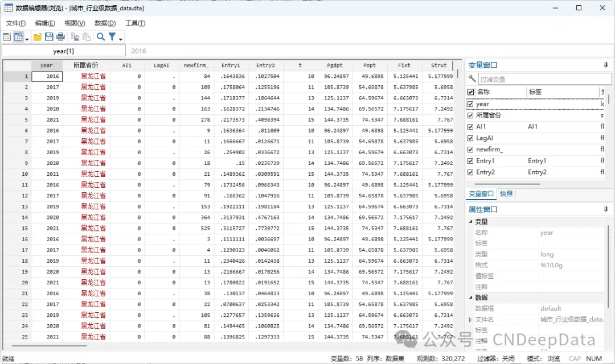
Task: Uncheck the Entry1 variable checkbox
Action: pos(471,160)
